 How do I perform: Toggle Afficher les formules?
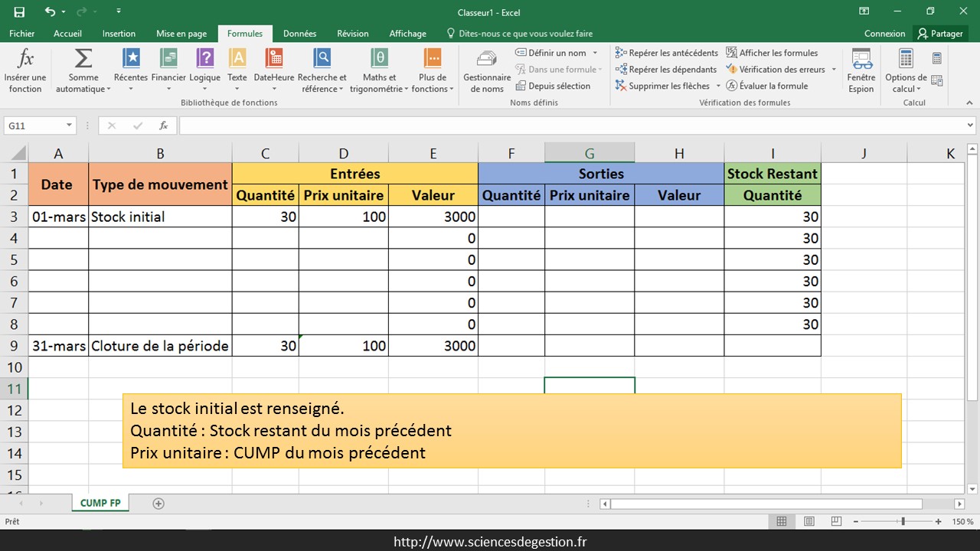[x=772, y=53]
